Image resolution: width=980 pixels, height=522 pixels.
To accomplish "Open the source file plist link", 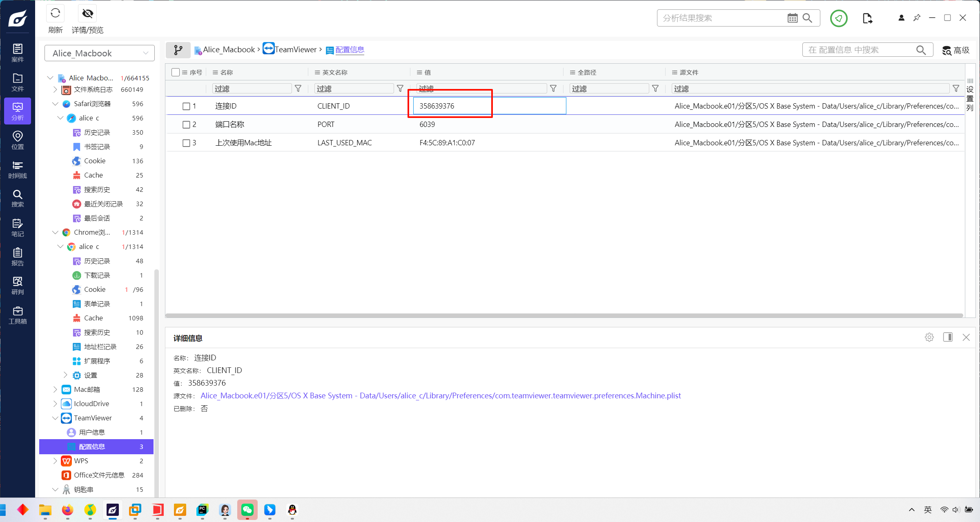I will pyautogui.click(x=441, y=395).
